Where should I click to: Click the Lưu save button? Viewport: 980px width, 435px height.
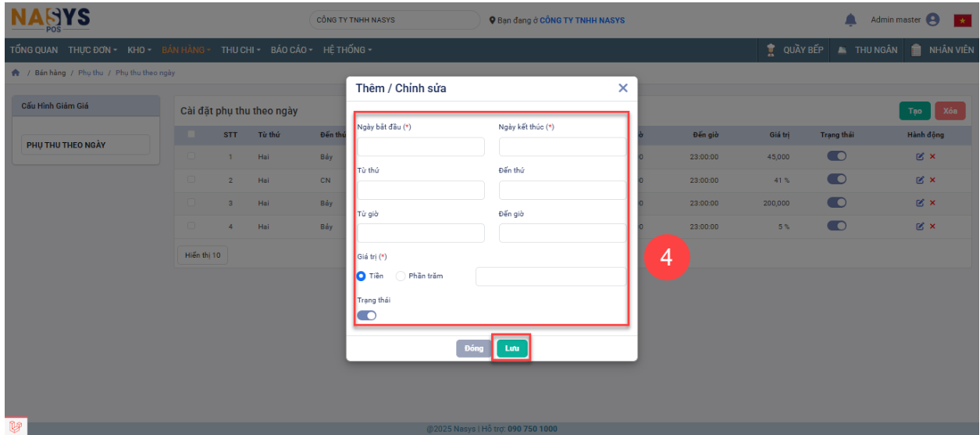511,348
